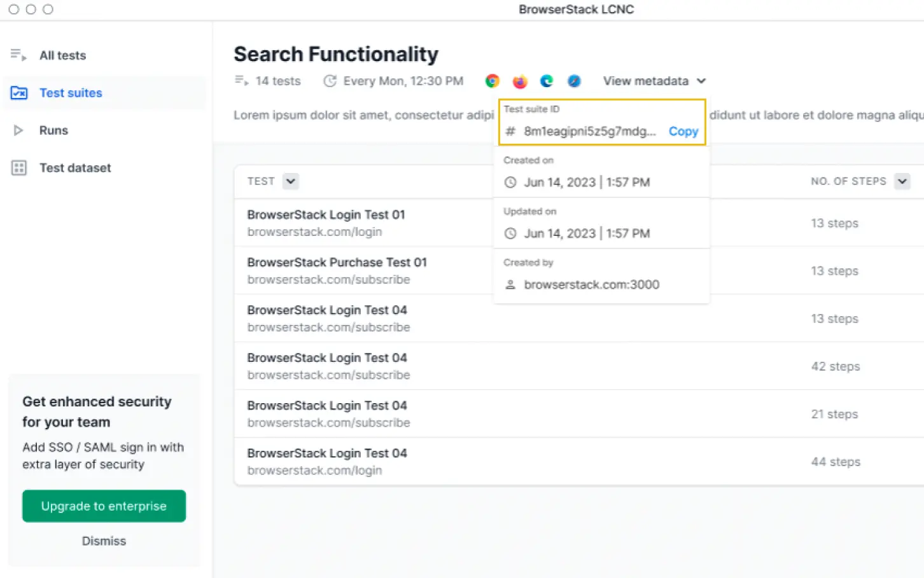This screenshot has width=924, height=578.
Task: Click Upgrade to enterprise button
Action: (104, 506)
